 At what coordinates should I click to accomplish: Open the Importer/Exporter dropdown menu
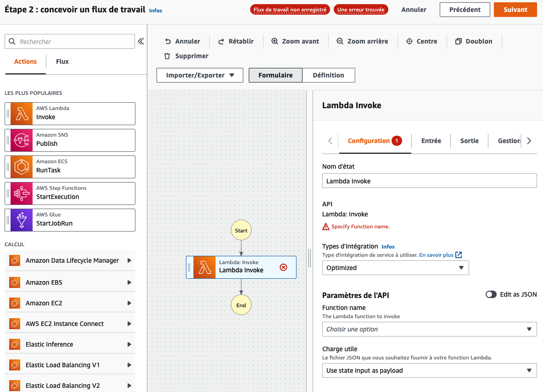point(200,75)
